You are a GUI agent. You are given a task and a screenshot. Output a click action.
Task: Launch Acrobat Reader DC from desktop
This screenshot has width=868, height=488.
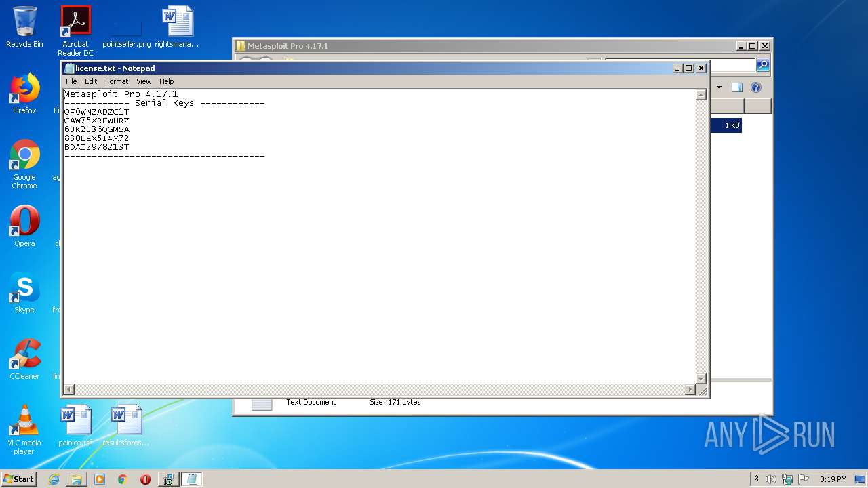pos(75,31)
